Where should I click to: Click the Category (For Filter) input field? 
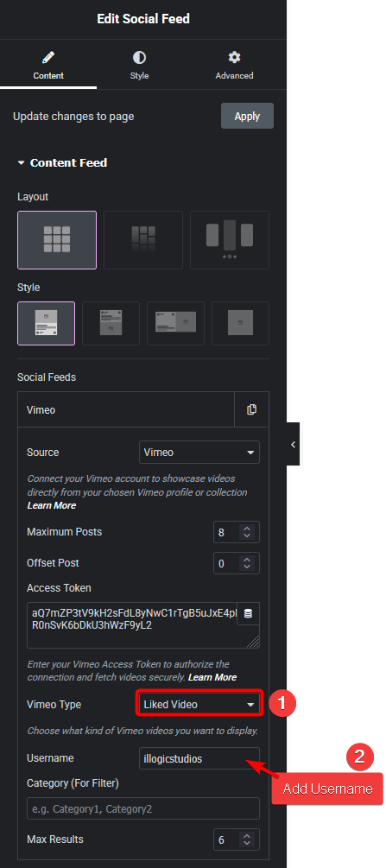pyautogui.click(x=143, y=808)
